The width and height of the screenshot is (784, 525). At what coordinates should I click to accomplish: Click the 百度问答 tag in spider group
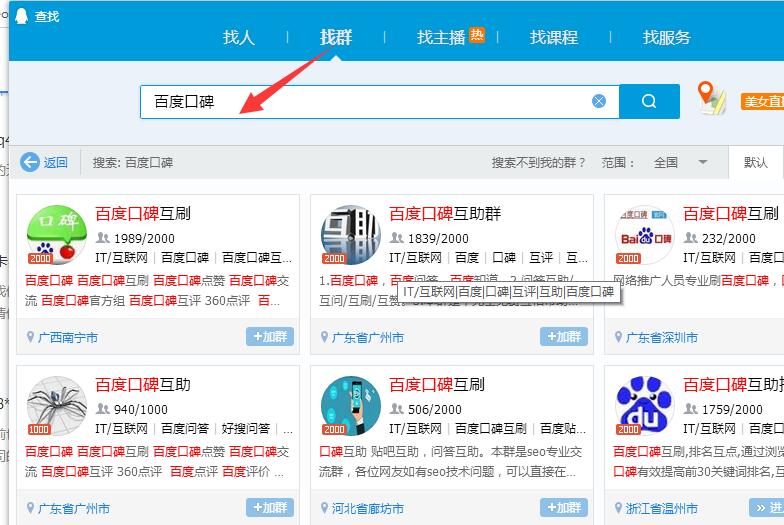(184, 428)
